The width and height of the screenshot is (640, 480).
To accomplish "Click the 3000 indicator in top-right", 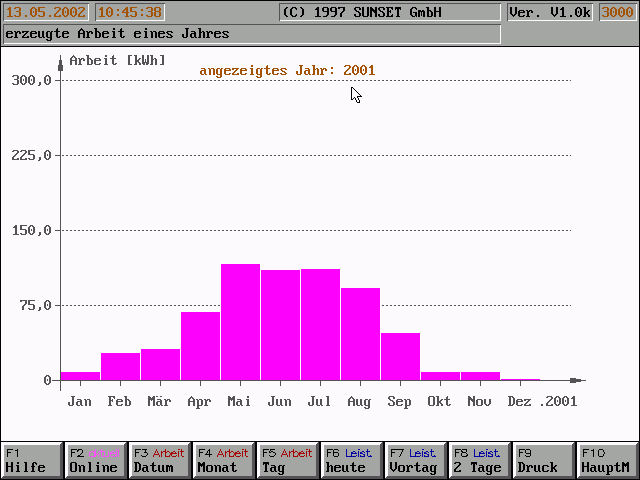I will 616,13.
